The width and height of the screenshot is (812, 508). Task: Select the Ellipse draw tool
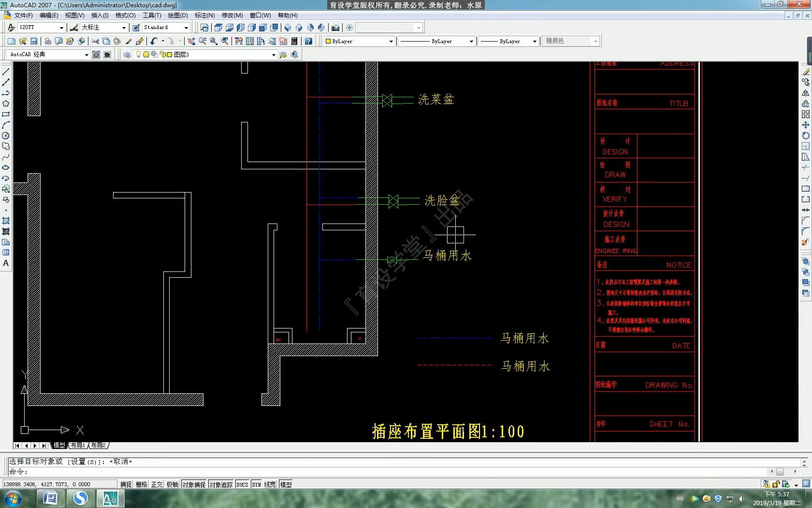[6, 167]
